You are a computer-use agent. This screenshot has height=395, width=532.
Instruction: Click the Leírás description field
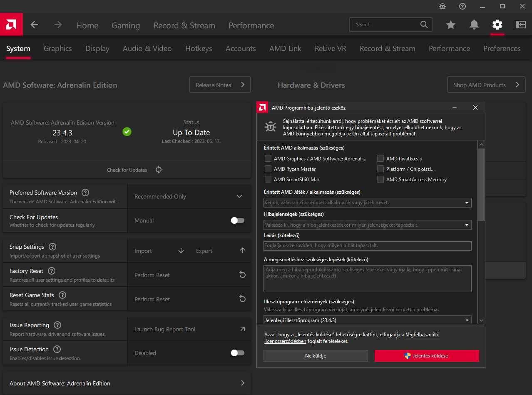click(x=367, y=246)
